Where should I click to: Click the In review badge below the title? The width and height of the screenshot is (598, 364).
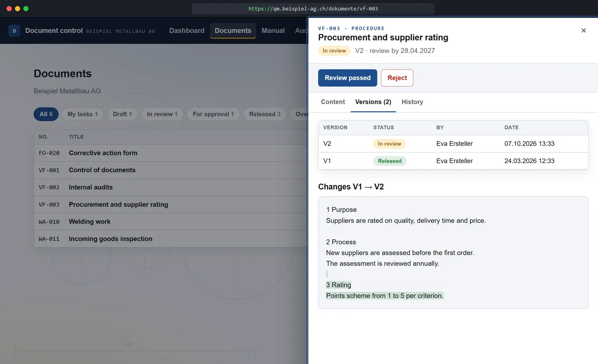click(x=334, y=51)
